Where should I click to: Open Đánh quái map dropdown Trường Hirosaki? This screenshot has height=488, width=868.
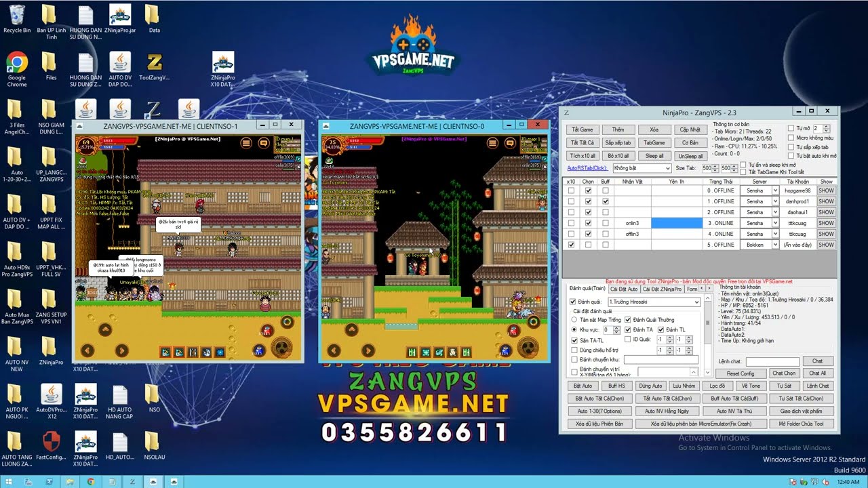(654, 302)
